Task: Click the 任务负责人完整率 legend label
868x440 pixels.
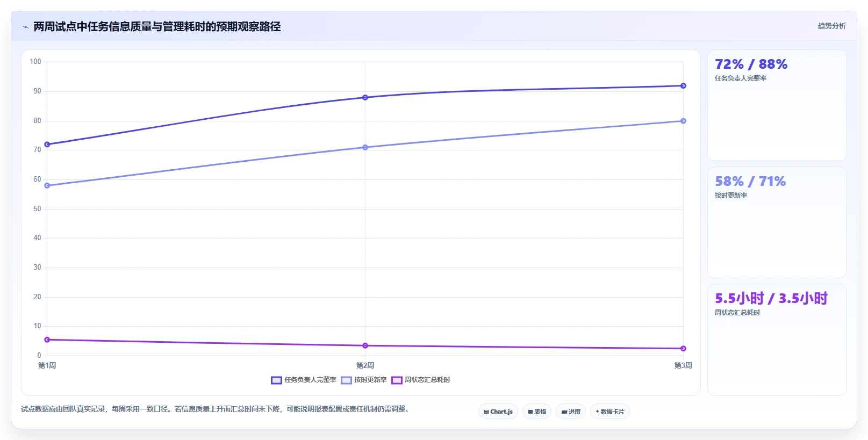Action: (x=310, y=380)
